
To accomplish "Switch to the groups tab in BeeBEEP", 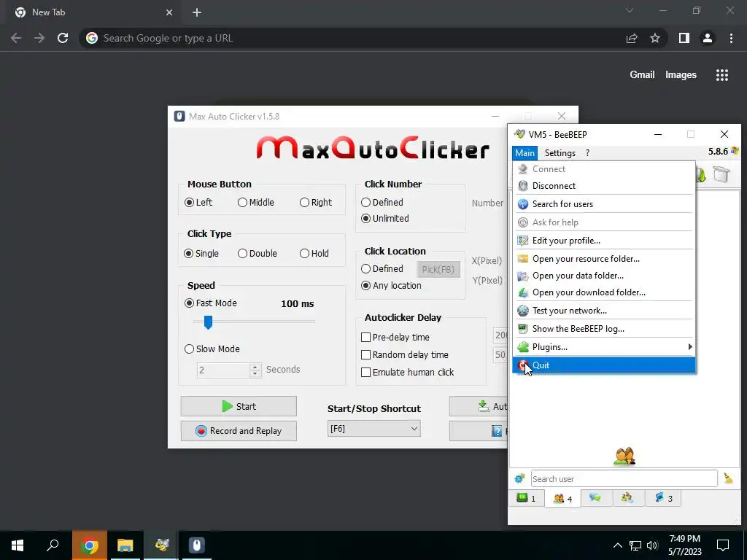I will (x=627, y=497).
